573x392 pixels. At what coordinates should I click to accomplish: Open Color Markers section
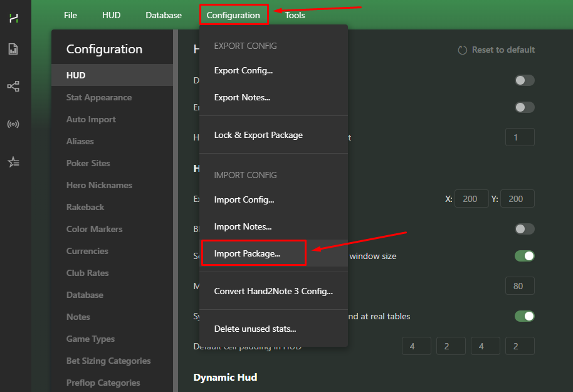[112, 229]
